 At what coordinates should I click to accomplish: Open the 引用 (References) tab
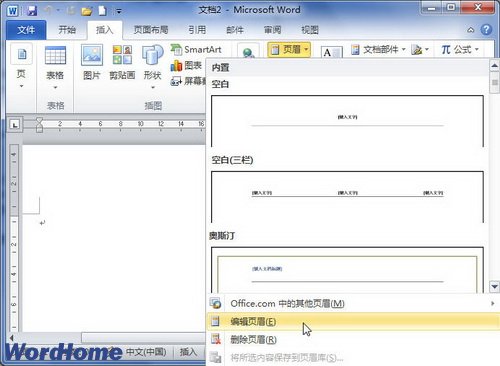[x=197, y=30]
